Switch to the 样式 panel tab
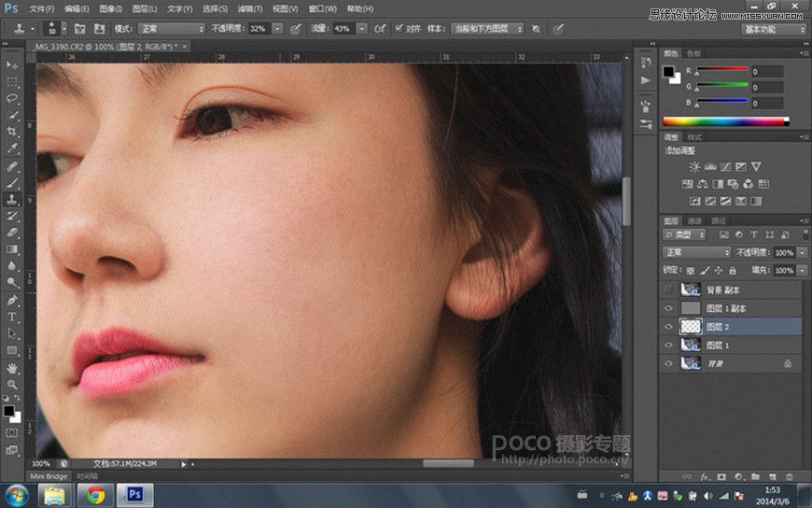Screen dimensions: 812x508 (x=693, y=137)
